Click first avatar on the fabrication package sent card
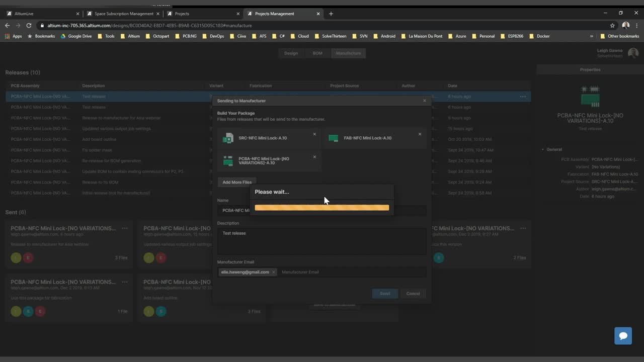The image size is (644, 362). [x=16, y=311]
